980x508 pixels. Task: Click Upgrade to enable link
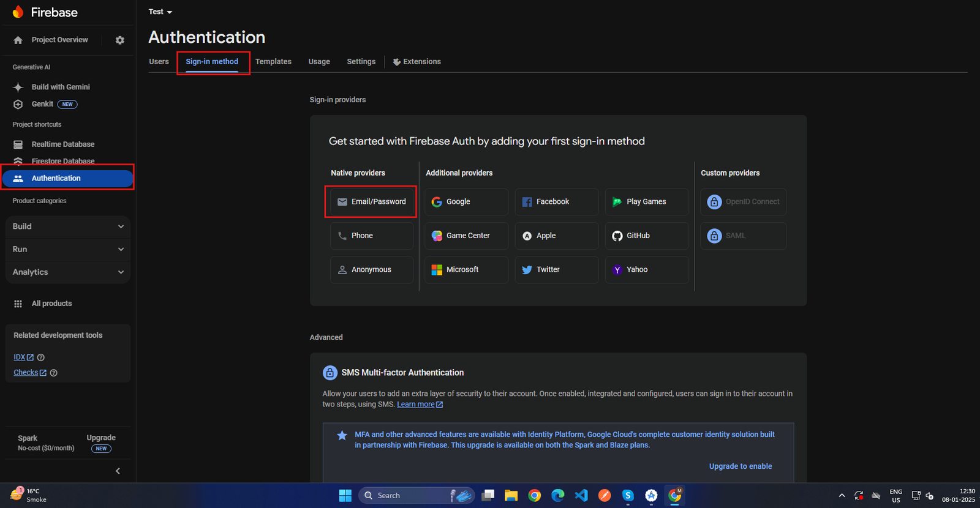click(x=740, y=466)
